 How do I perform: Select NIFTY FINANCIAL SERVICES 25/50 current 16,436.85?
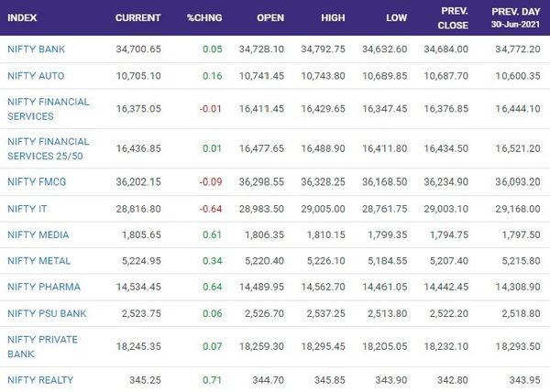tap(138, 148)
